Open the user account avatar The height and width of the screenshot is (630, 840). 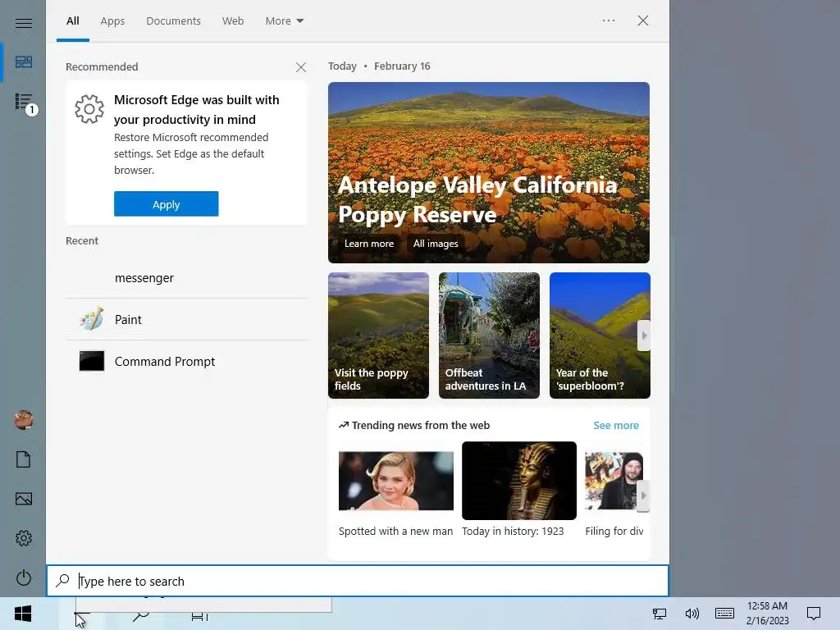coord(24,420)
